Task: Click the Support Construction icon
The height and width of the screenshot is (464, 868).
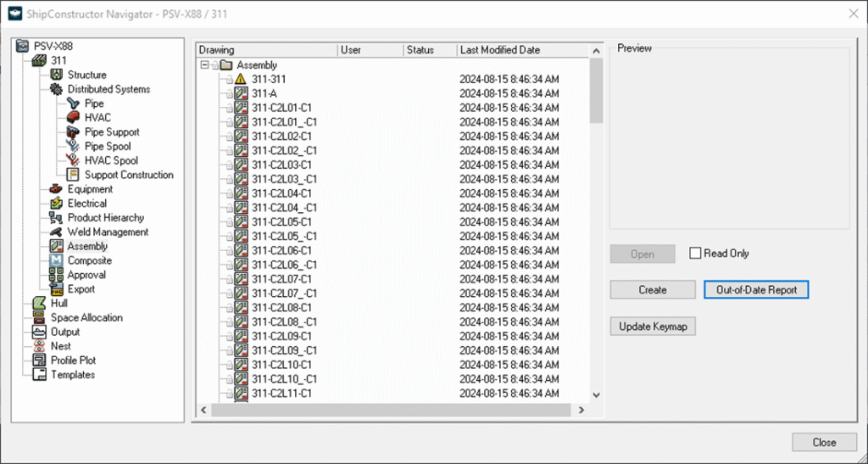Action: [73, 175]
